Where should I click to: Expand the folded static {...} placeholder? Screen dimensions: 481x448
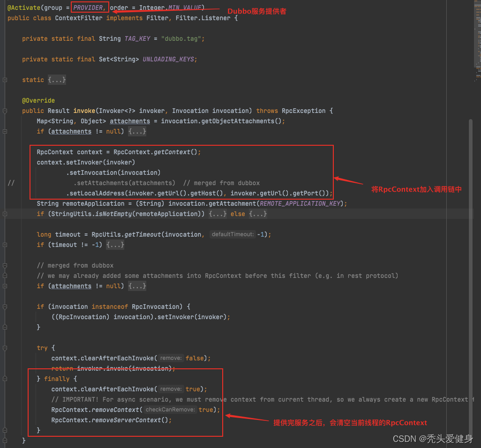click(x=57, y=80)
